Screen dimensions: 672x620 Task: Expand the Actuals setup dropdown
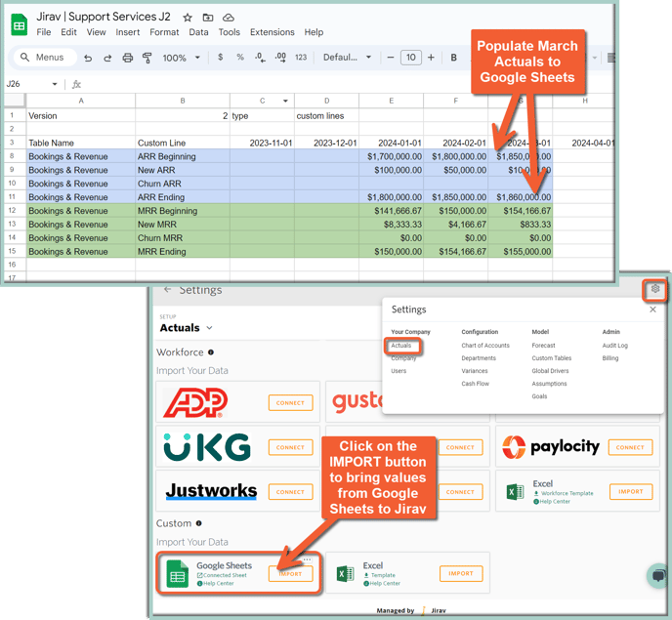click(x=210, y=328)
